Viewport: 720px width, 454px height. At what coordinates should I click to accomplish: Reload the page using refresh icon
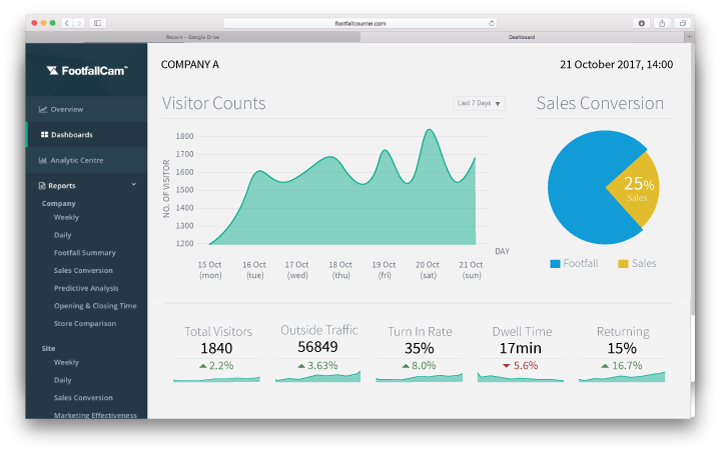coord(491,23)
